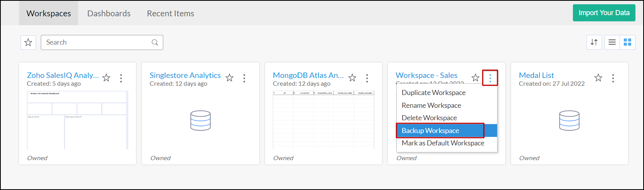Switch to list view
The image size is (644, 190).
612,42
